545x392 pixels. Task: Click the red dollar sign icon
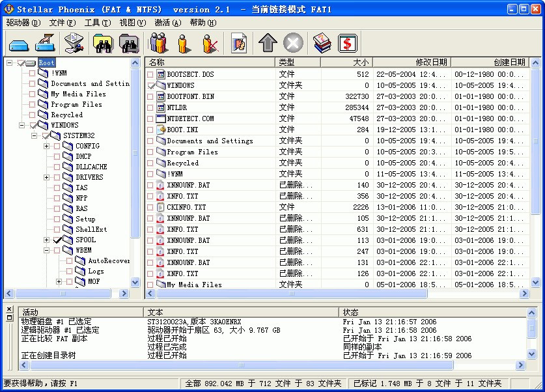coord(347,44)
